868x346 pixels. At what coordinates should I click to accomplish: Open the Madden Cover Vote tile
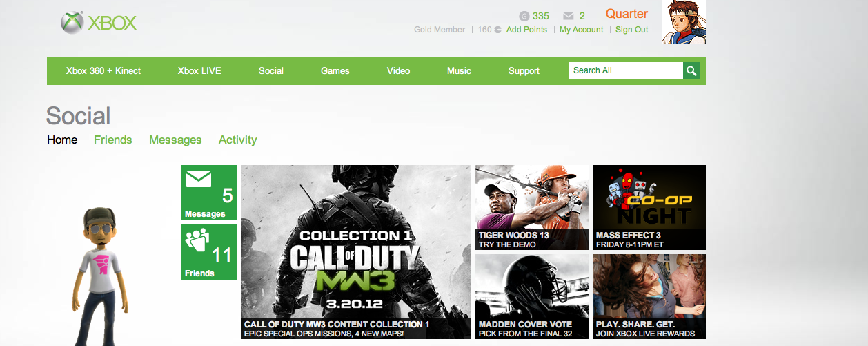pyautogui.click(x=532, y=296)
